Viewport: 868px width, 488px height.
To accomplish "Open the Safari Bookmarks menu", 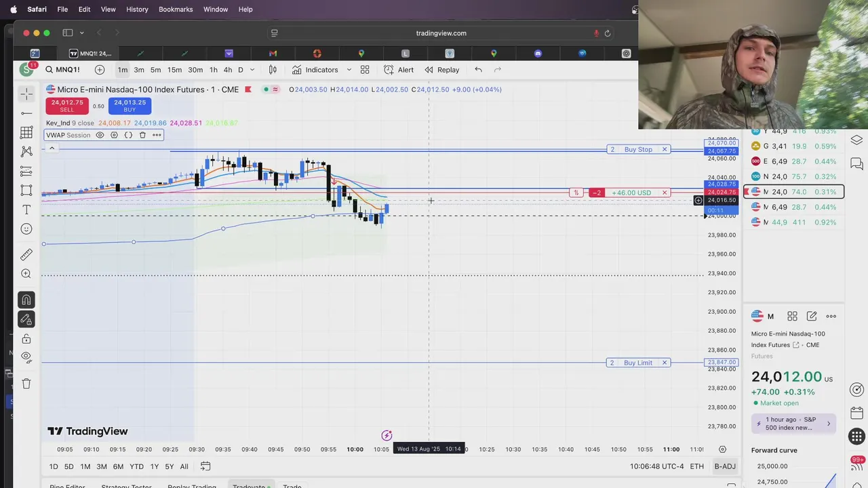I will 176,9.
